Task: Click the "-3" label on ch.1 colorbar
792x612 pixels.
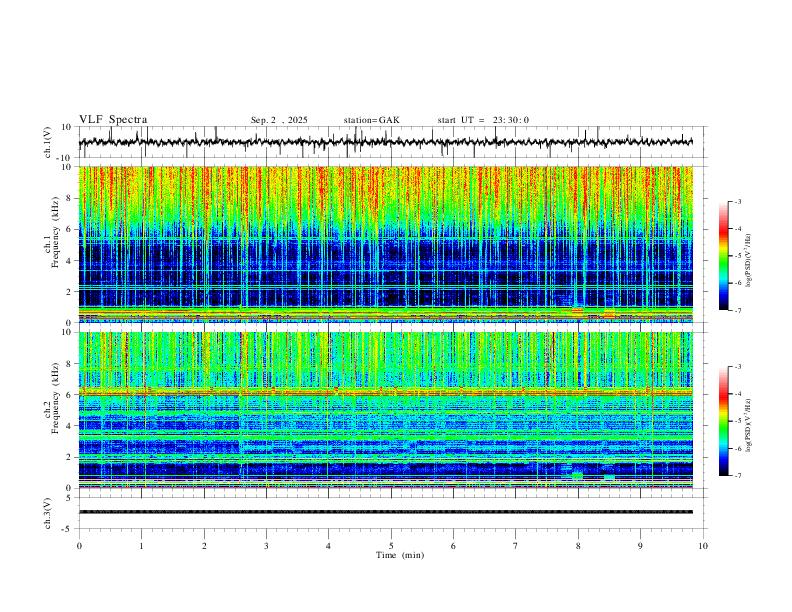Action: coord(738,201)
